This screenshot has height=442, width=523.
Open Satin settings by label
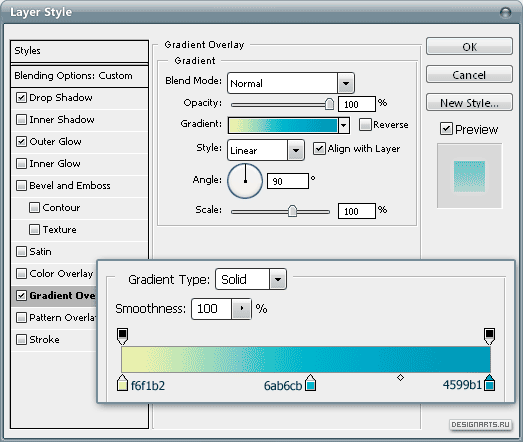(x=40, y=252)
